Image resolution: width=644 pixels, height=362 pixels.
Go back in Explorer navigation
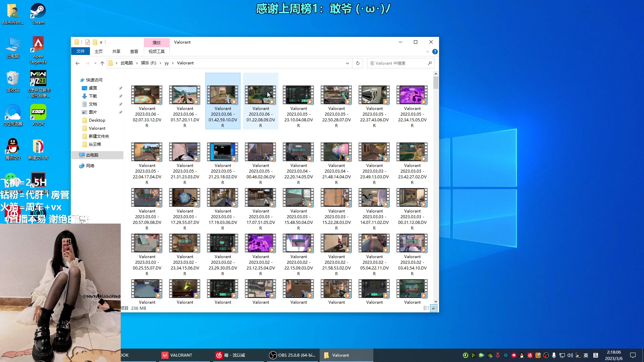77,63
